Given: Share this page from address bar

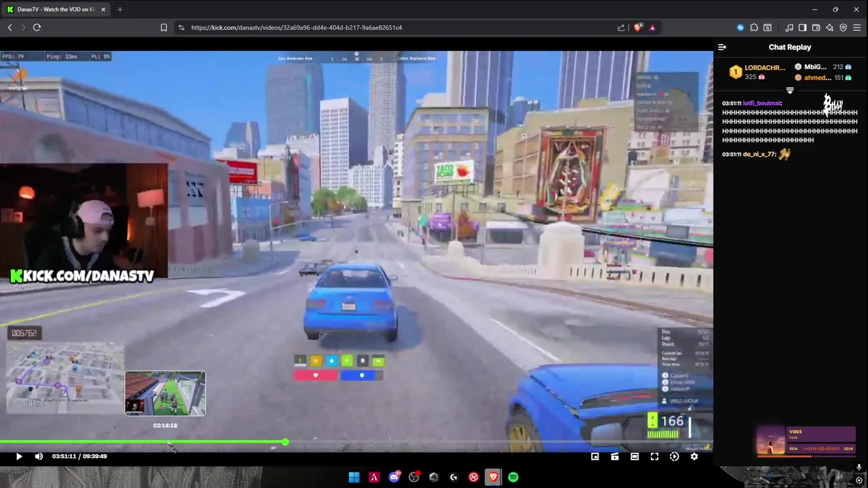Looking at the screenshot, I should (620, 27).
